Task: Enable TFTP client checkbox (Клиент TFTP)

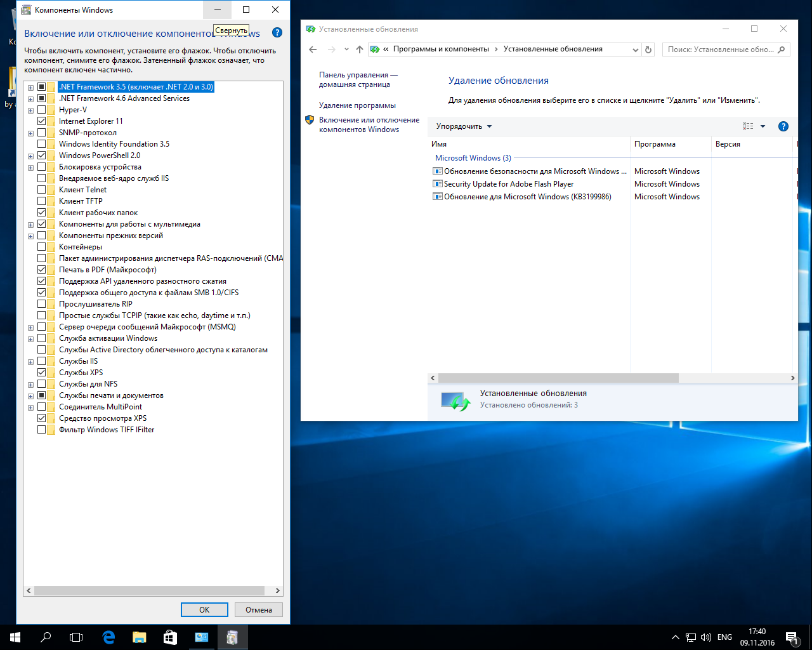Action: [x=41, y=201]
